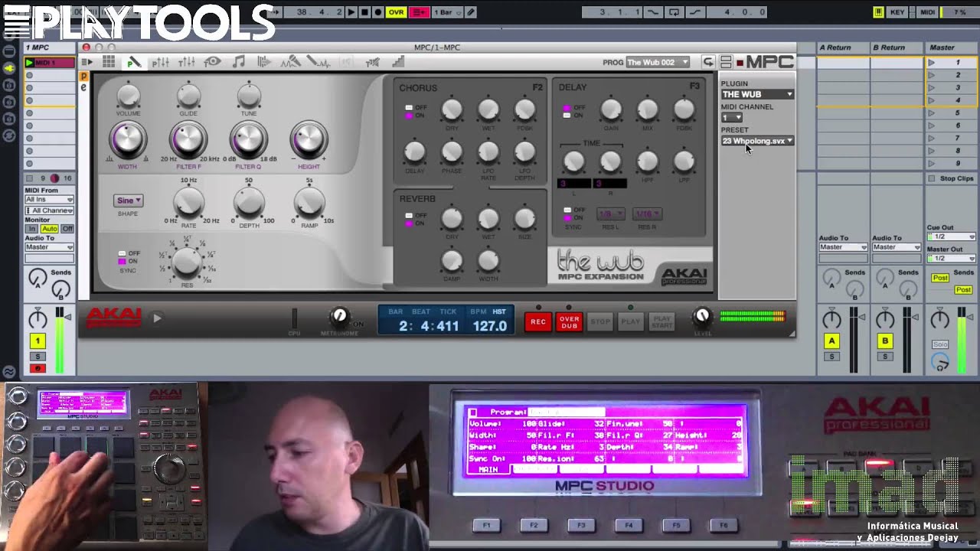The image size is (980, 551).
Task: Open the PLUGIN THE WUB dropdown
Action: 757,94
